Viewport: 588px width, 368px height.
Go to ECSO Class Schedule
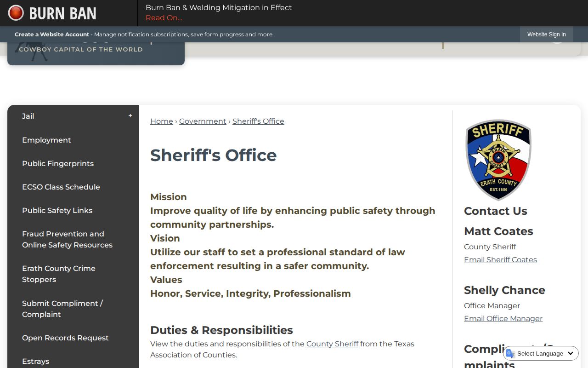61,187
